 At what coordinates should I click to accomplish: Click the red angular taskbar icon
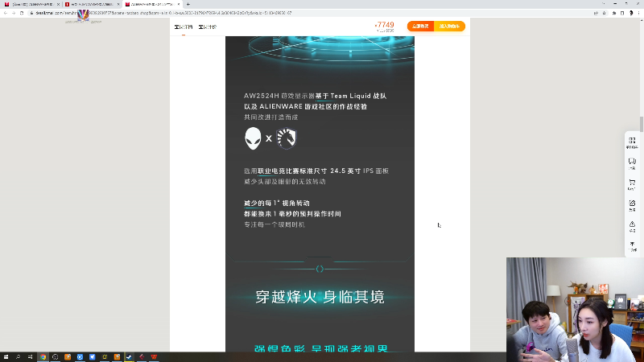[x=142, y=357]
